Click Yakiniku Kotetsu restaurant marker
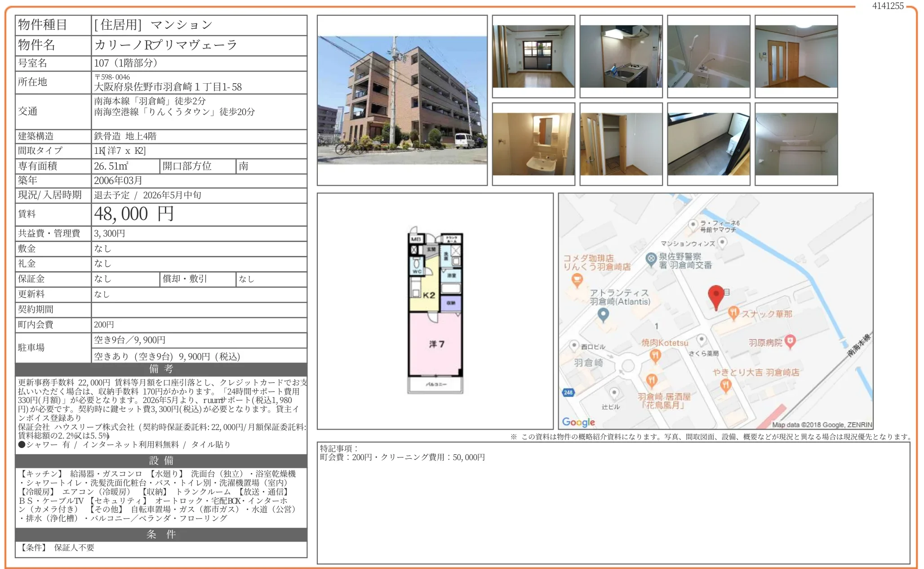Image resolution: width=924 pixels, height=569 pixels. 655,356
